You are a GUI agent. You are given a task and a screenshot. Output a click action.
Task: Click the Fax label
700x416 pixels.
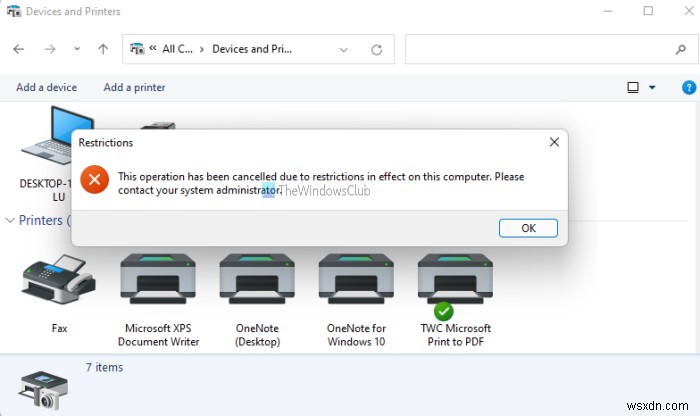pyautogui.click(x=59, y=329)
